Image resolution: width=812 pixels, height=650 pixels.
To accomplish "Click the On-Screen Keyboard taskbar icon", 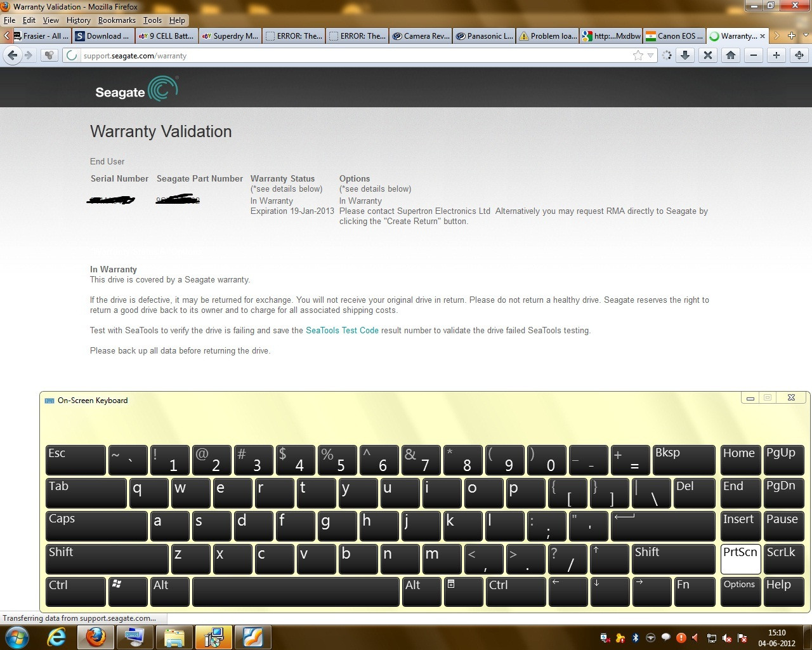I will pos(134,637).
